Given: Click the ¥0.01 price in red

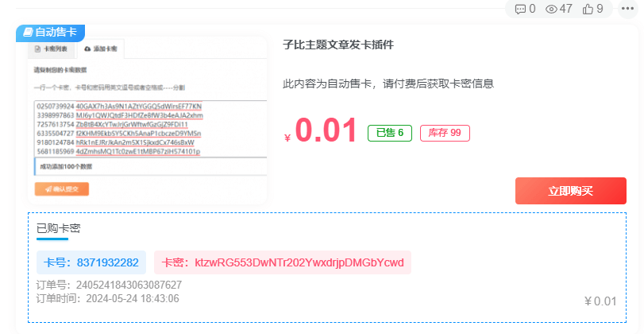Looking at the screenshot, I should point(320,130).
